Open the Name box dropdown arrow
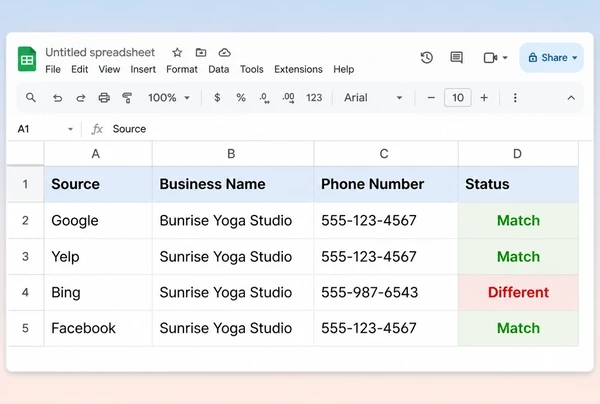 70,129
